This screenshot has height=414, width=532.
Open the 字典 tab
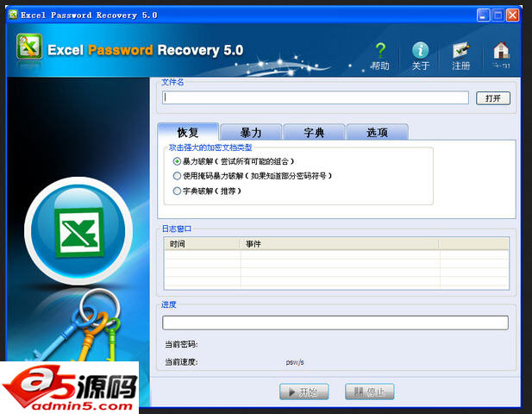314,132
